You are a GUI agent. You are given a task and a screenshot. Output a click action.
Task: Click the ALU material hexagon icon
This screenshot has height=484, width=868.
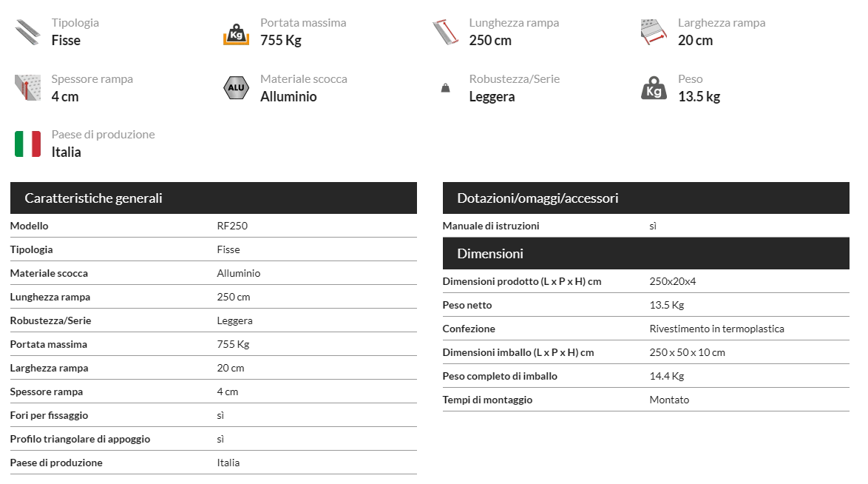237,87
